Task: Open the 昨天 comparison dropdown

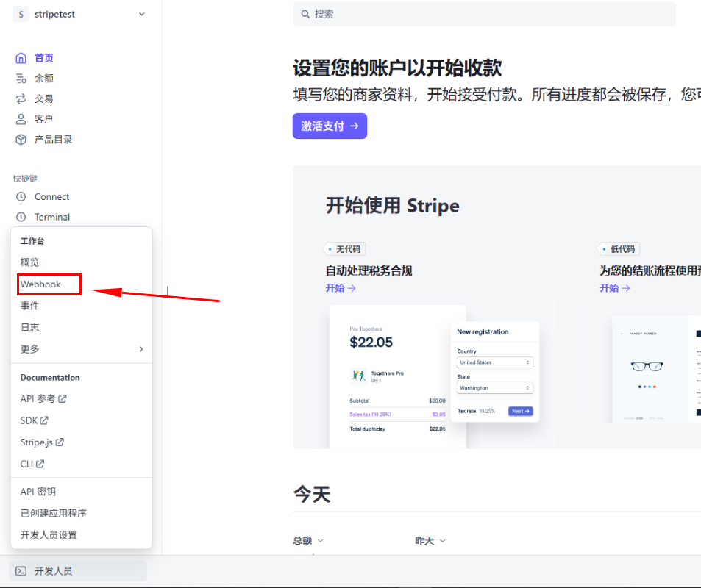Action: click(431, 541)
